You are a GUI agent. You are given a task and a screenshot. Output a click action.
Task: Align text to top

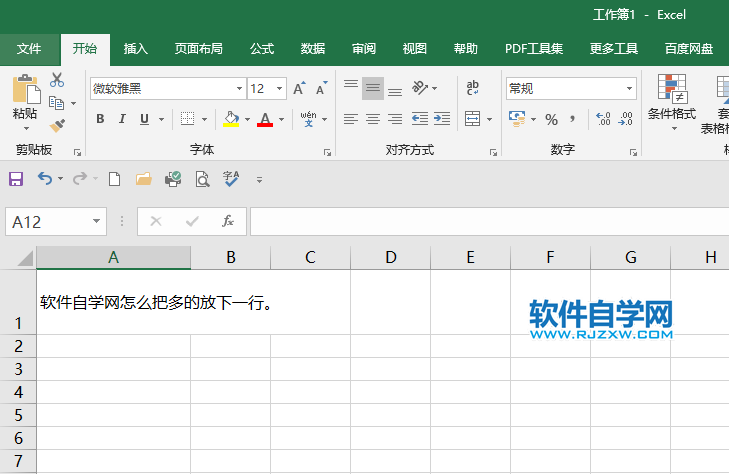(x=351, y=86)
